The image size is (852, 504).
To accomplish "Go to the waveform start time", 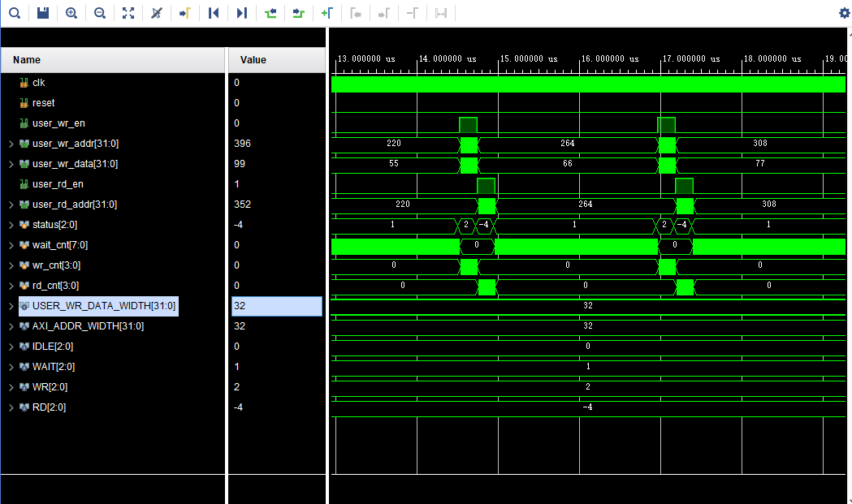I will point(214,13).
